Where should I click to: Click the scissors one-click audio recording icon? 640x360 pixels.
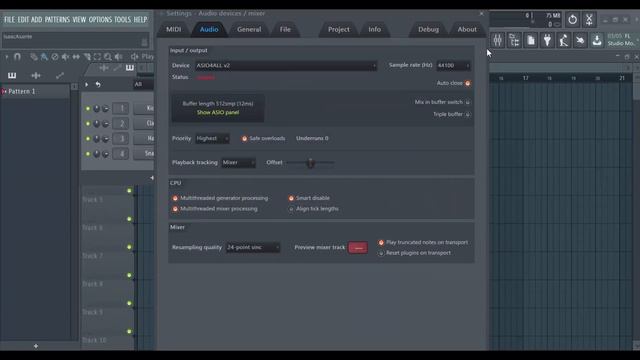[x=589, y=19]
